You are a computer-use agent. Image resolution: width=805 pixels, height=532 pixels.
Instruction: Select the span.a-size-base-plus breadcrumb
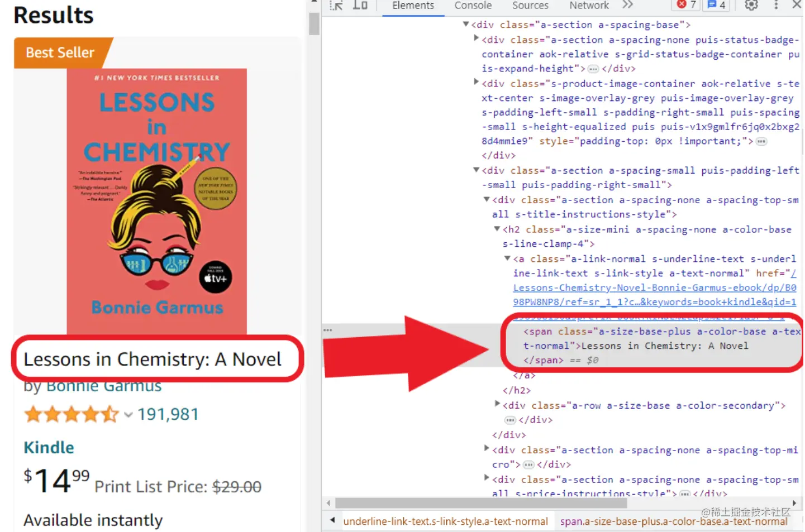point(673,521)
